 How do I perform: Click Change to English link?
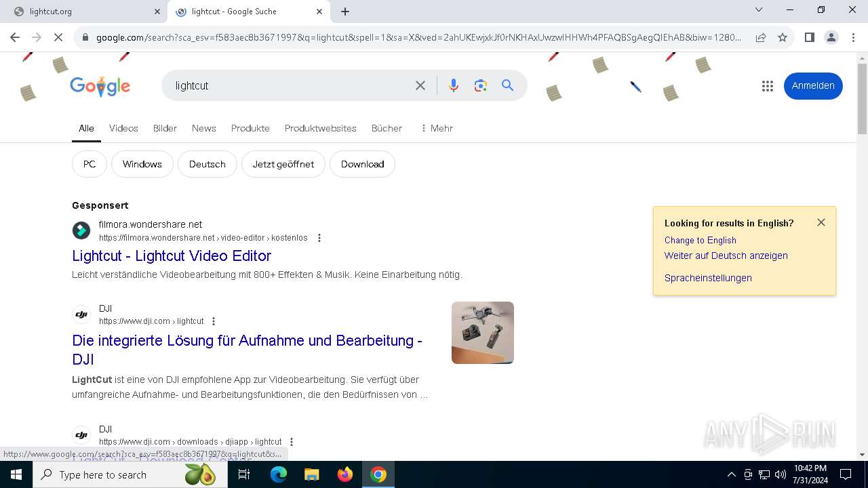(x=701, y=240)
